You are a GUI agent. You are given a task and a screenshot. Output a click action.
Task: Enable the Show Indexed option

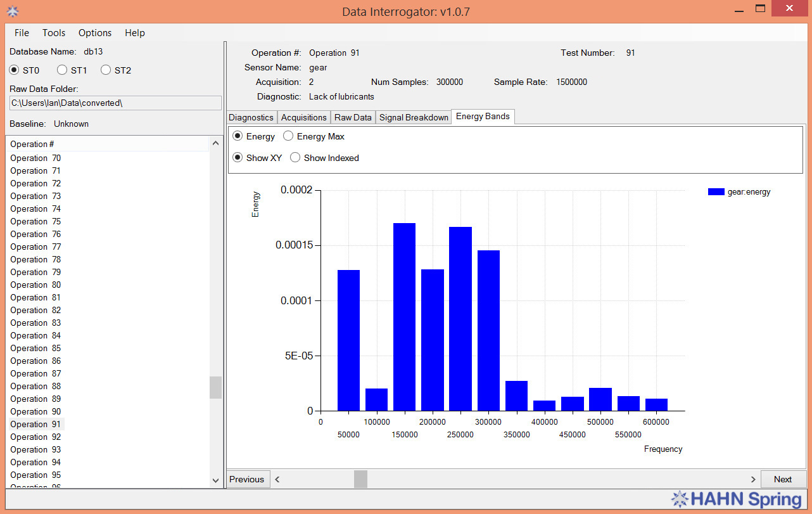[295, 157]
